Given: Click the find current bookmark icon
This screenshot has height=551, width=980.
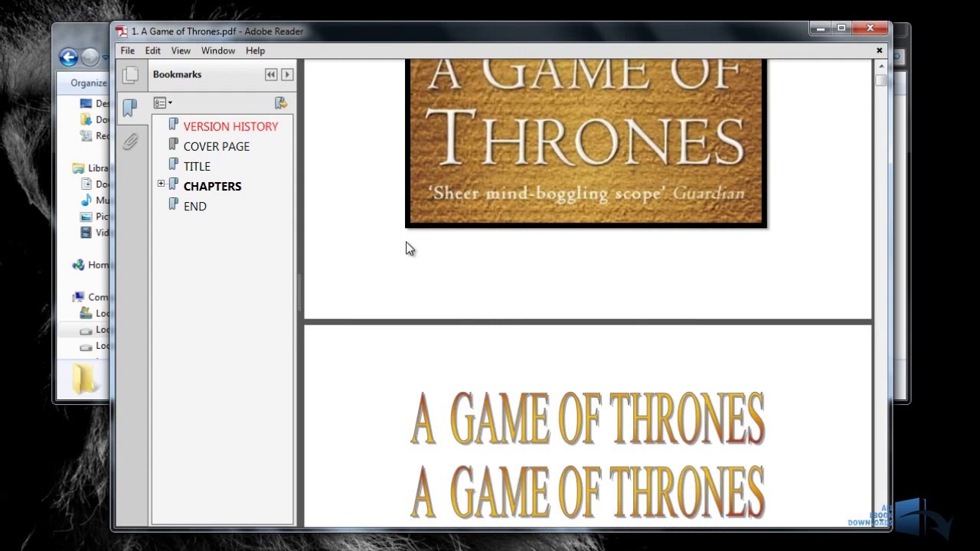Looking at the screenshot, I should pyautogui.click(x=281, y=103).
